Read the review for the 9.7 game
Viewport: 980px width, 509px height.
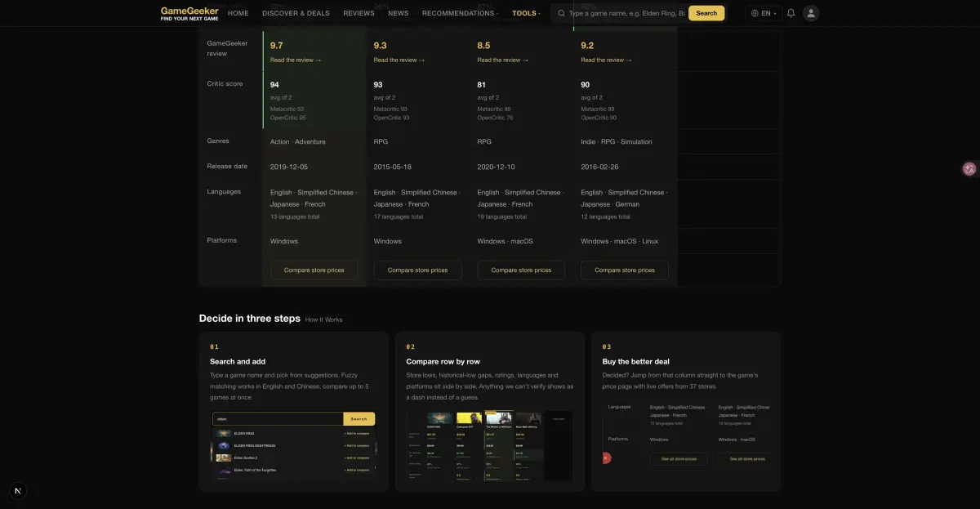click(296, 60)
